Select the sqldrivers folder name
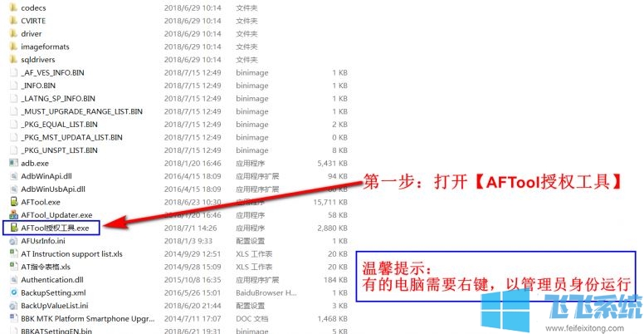This screenshot has height=334, width=644. (x=38, y=60)
